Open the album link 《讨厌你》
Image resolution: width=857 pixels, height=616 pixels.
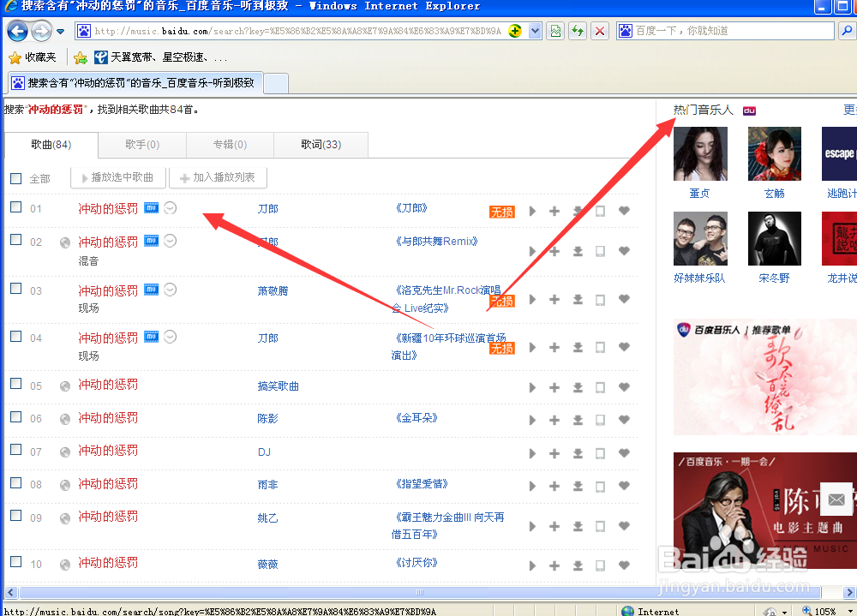pyautogui.click(x=417, y=562)
